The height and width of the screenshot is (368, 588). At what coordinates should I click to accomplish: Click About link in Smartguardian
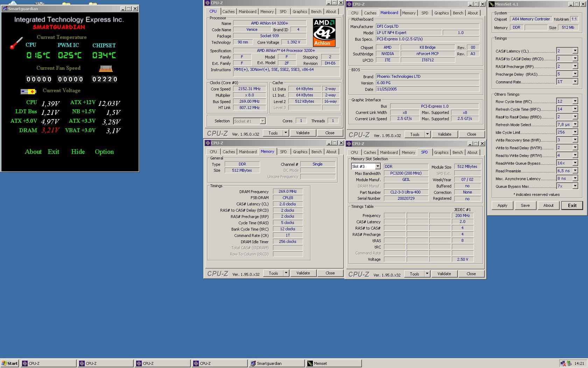point(33,152)
